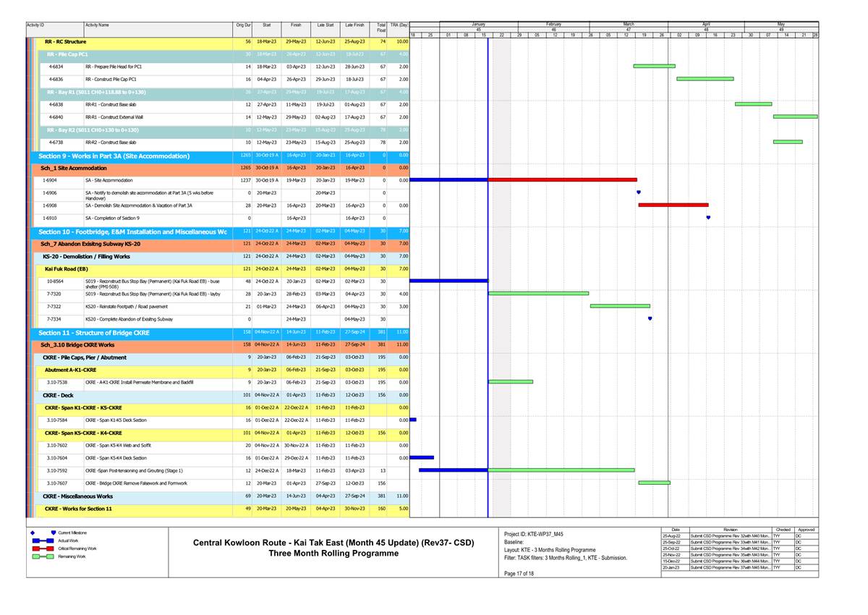The height and width of the screenshot is (615, 868).
Task: Click the milestone marker for activity 1-6906
Action: pos(639,192)
